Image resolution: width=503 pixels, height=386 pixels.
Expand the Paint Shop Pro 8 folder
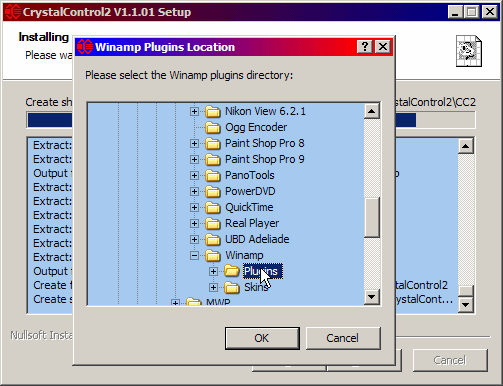[x=194, y=144]
